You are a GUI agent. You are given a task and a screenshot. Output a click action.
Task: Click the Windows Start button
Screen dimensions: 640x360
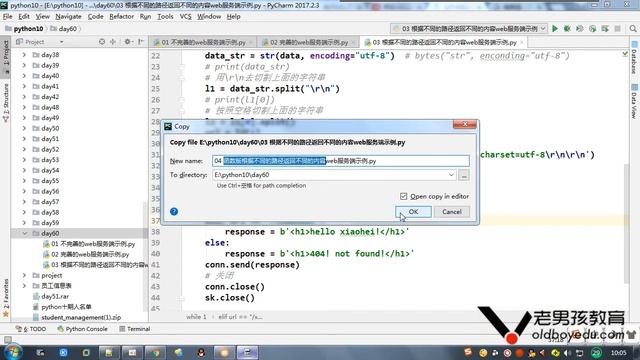point(13,352)
